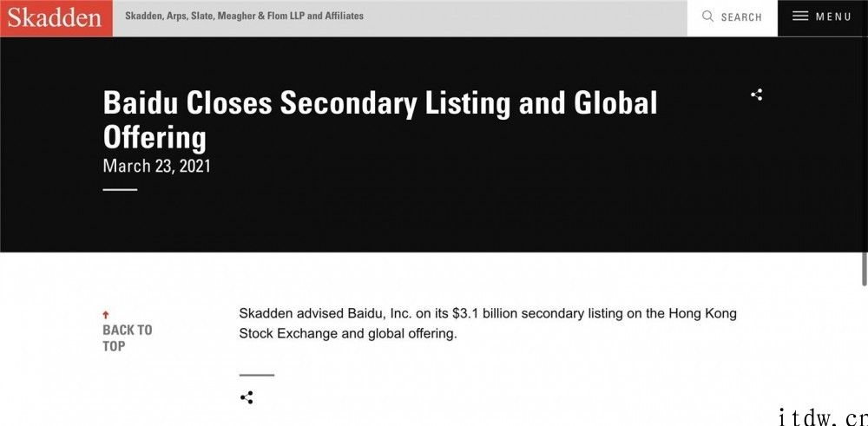Click the share icon in the header

click(756, 95)
